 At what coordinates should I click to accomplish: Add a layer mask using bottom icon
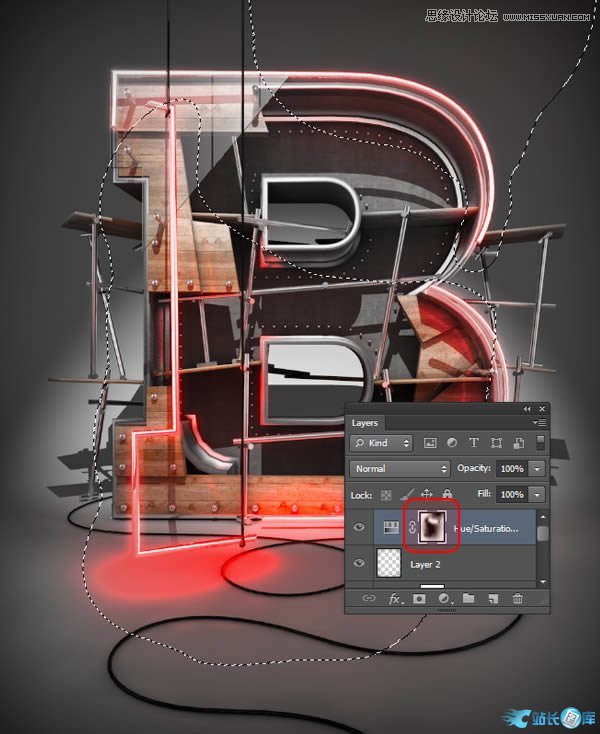418,599
